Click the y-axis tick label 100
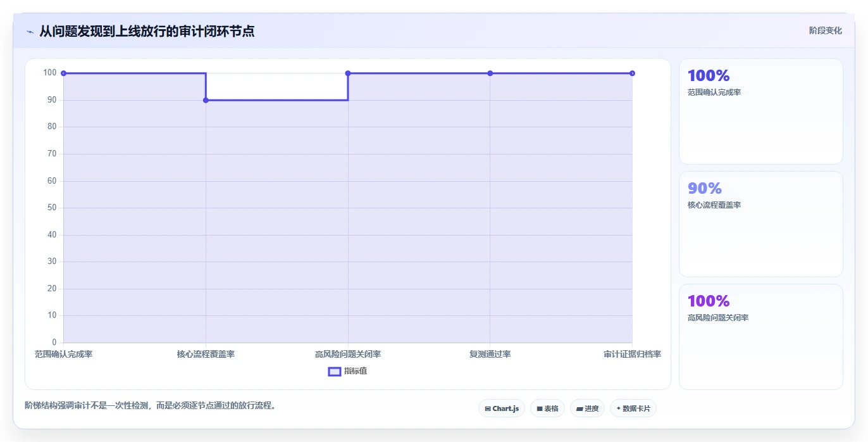This screenshot has width=868, height=442. [x=50, y=73]
